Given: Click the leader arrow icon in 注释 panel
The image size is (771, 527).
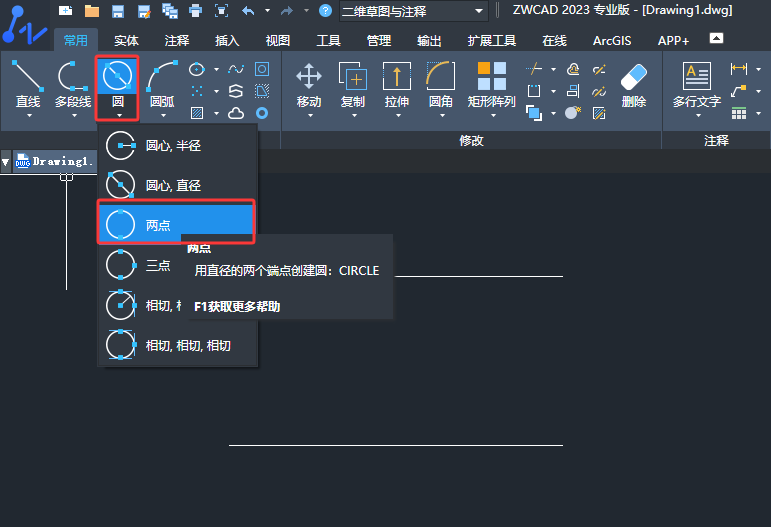Looking at the screenshot, I should tap(739, 91).
